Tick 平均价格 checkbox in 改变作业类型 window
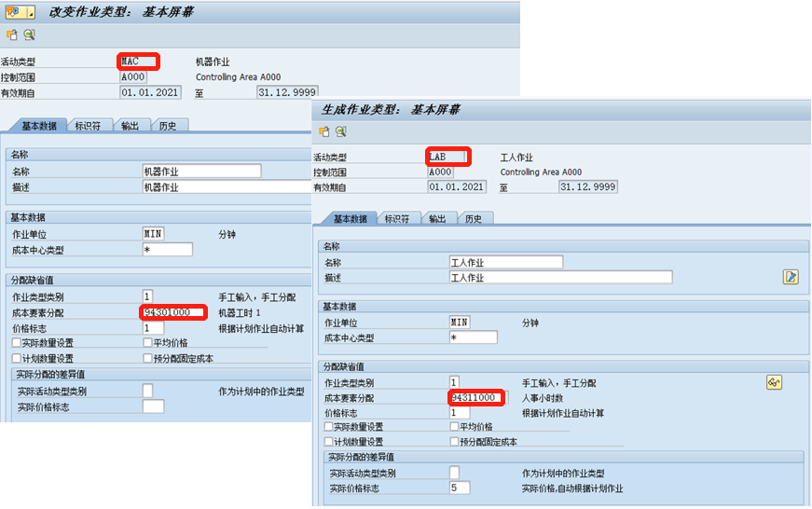The width and height of the screenshot is (812, 509). (147, 343)
